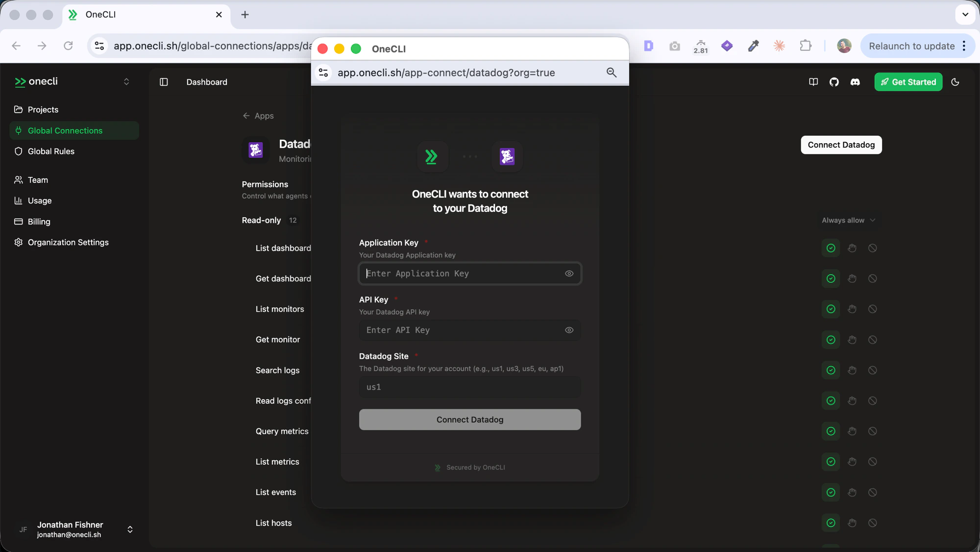Click Dashboard breadcrumb in header

tap(207, 82)
